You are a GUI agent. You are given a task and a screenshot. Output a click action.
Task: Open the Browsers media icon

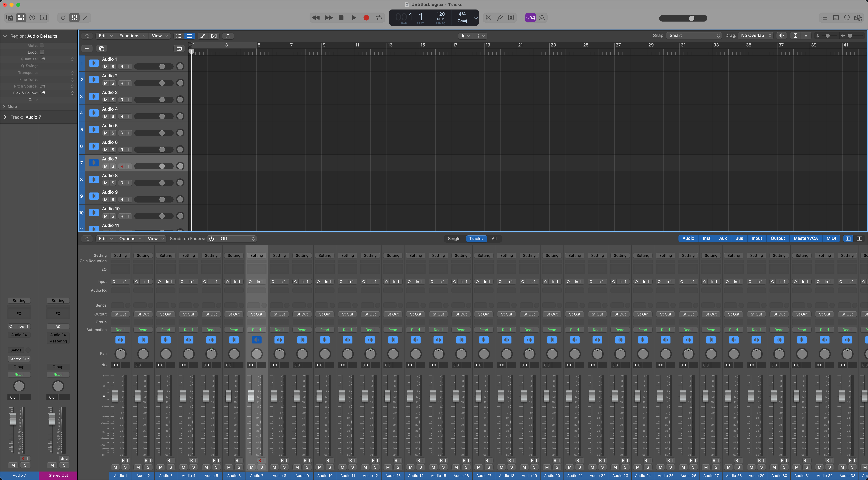pos(858,17)
